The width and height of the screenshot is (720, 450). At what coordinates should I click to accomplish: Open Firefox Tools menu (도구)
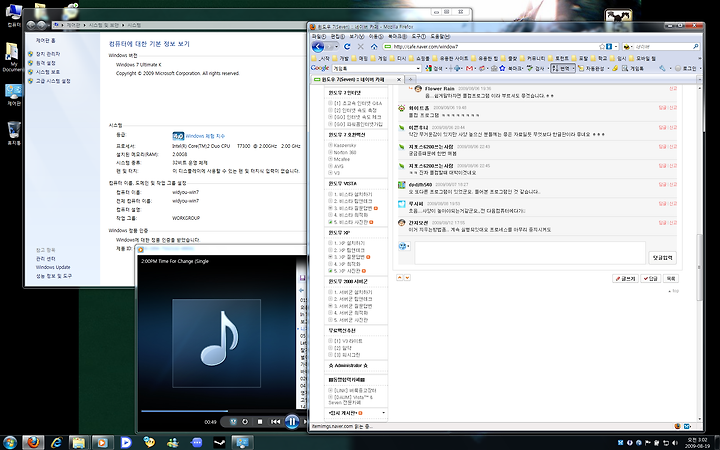coord(419,36)
